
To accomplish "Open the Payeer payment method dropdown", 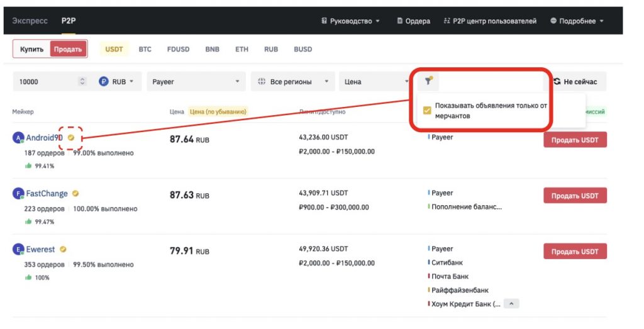I will click(196, 81).
